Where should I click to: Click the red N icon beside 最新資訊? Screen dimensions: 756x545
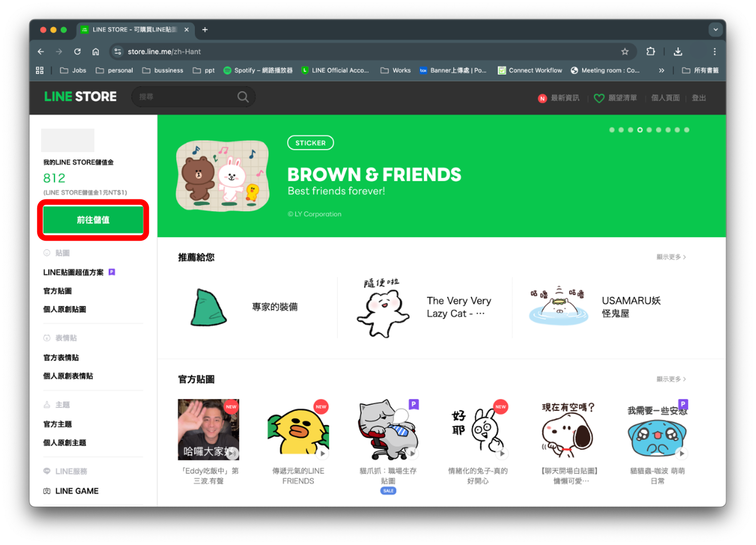click(x=543, y=98)
